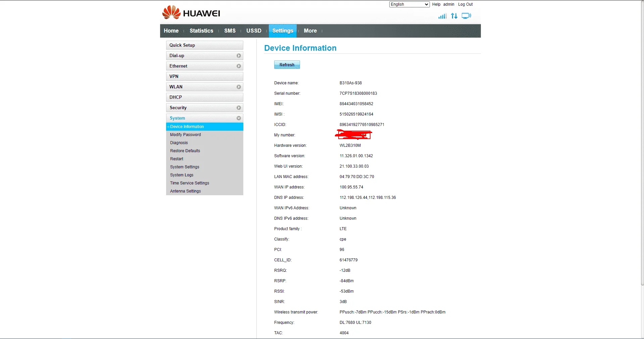Image resolution: width=644 pixels, height=339 pixels.
Task: Open the More tab
Action: (310, 31)
